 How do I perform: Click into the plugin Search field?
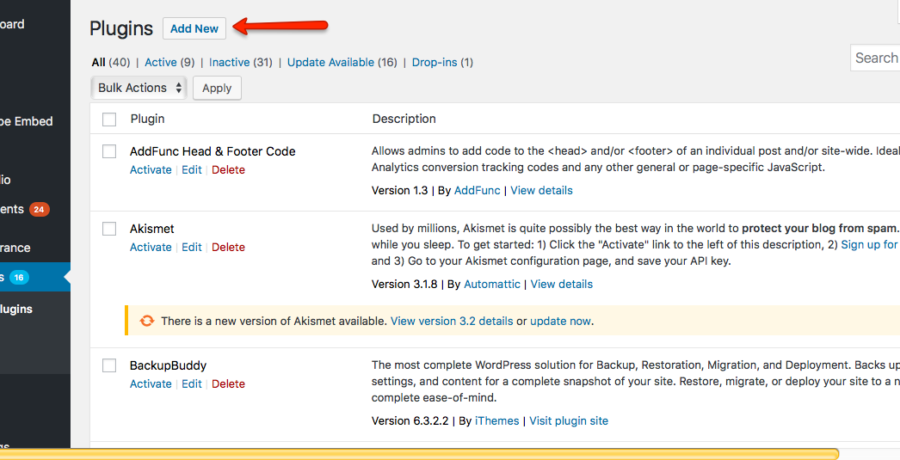coord(876,58)
